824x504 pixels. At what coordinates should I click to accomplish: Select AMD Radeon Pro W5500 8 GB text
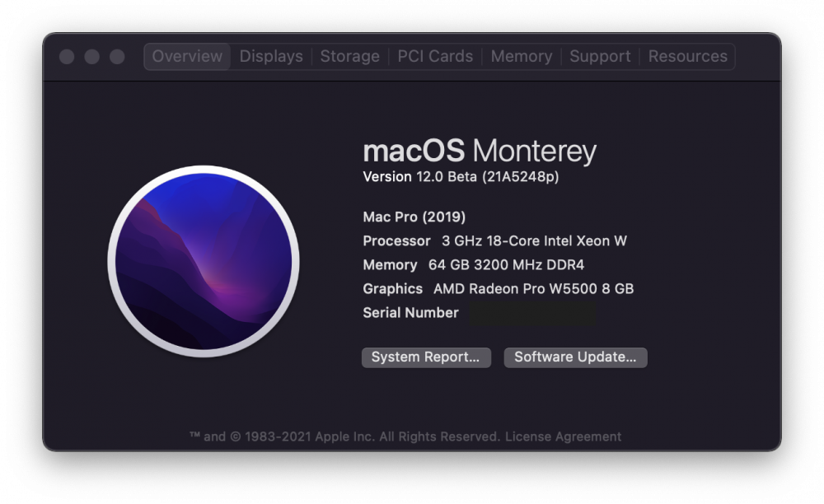tap(533, 289)
